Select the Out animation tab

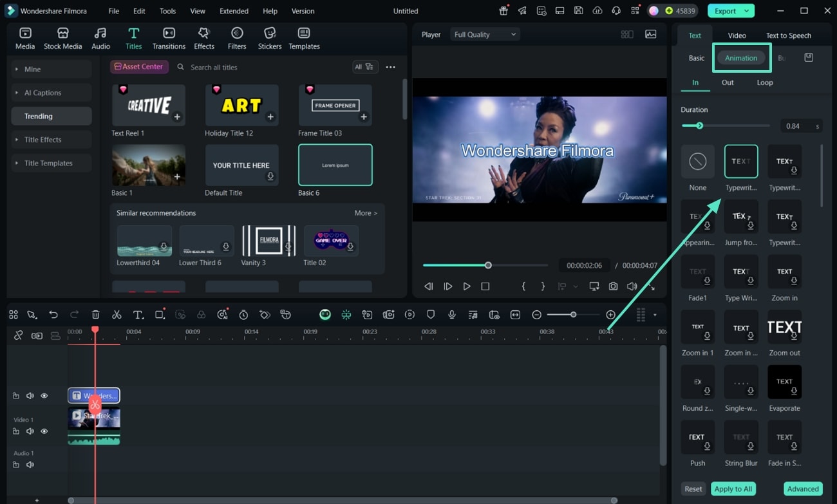[x=728, y=82]
